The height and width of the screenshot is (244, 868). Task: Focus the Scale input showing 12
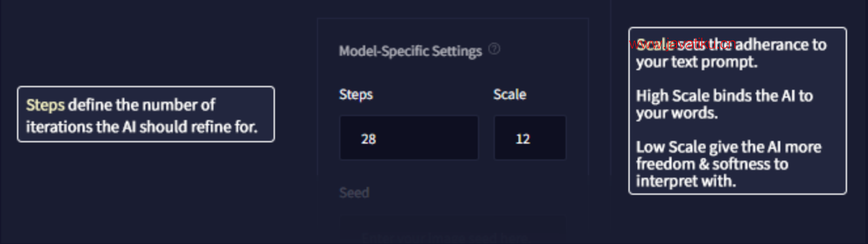click(530, 138)
